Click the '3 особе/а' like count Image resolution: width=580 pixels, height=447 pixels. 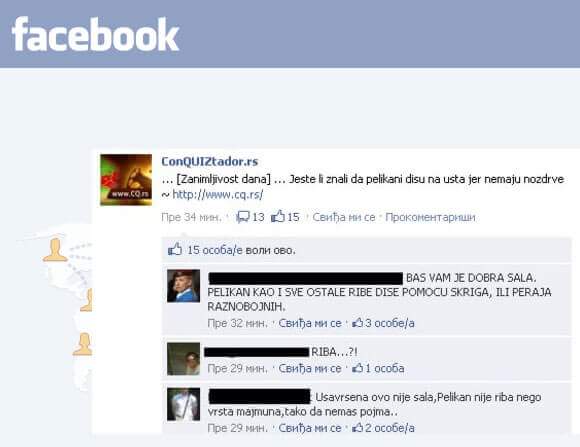[x=390, y=323]
